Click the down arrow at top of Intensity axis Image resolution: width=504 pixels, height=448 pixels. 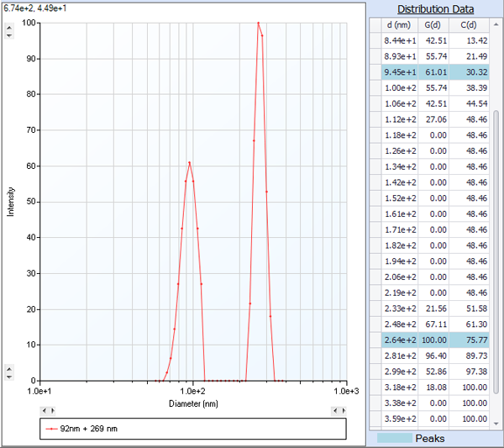9,34
